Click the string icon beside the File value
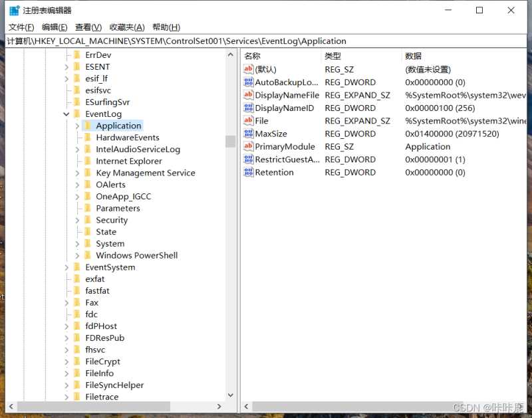 [249, 121]
